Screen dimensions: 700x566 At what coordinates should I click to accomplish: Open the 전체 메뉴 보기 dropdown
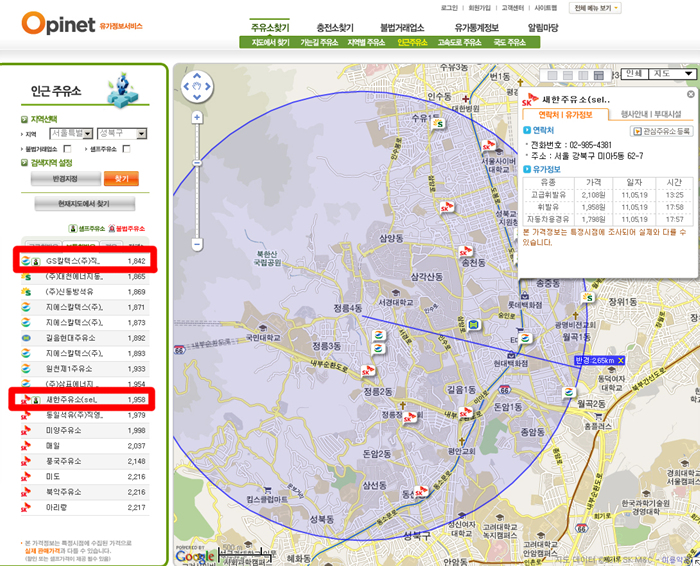595,8
